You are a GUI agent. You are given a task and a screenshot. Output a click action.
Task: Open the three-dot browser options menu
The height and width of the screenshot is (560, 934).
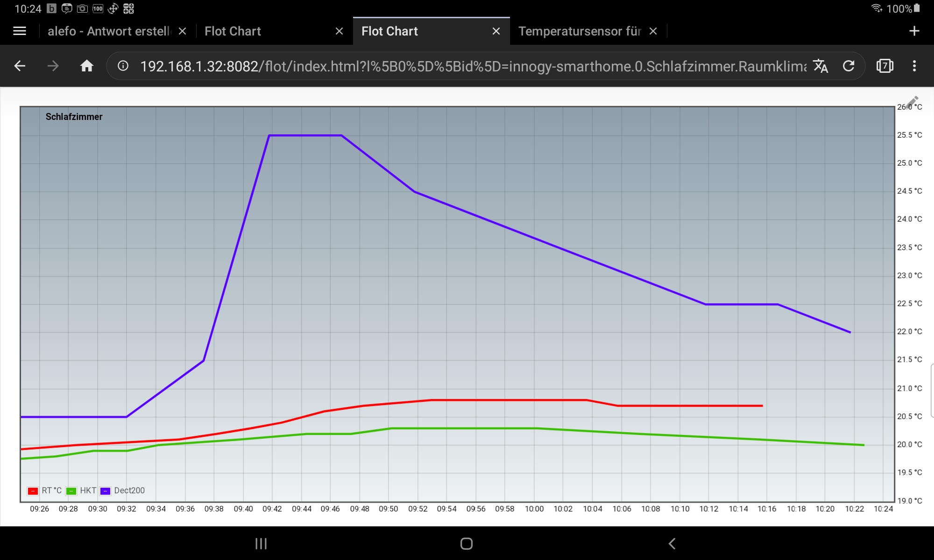[914, 66]
